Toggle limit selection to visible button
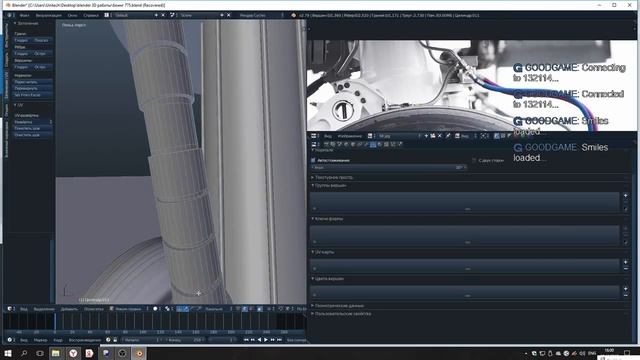 (260, 309)
